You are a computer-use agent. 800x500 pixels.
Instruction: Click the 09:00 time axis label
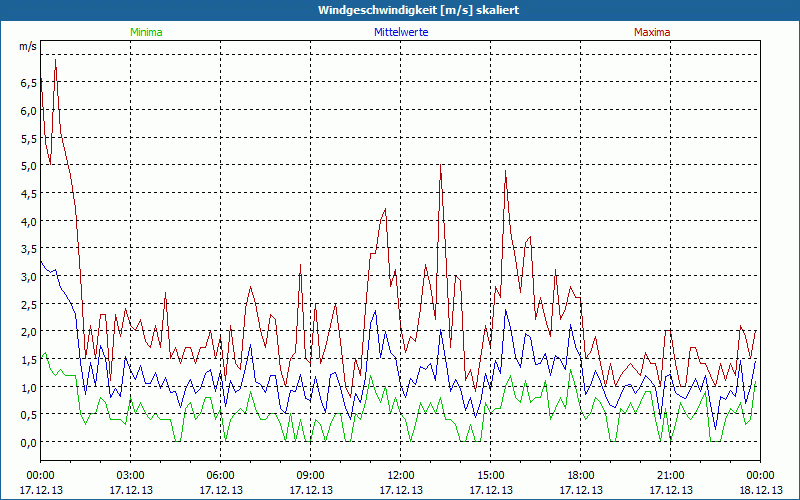[x=311, y=476]
